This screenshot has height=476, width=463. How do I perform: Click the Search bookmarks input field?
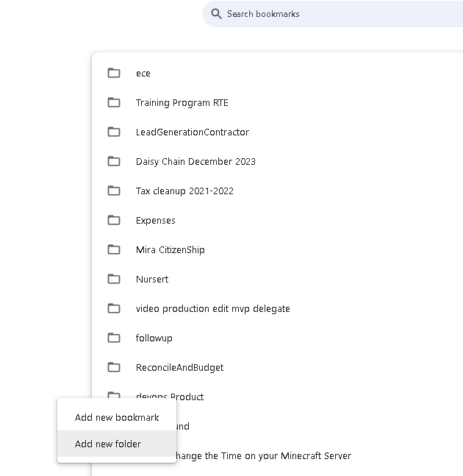pyautogui.click(x=334, y=14)
